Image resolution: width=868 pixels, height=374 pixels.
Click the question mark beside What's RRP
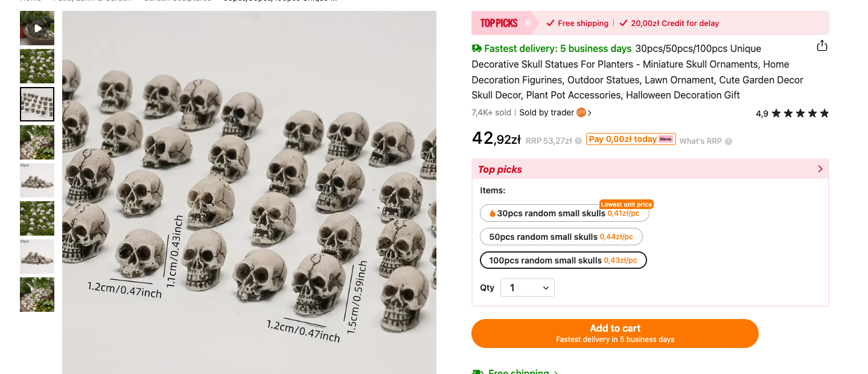click(x=728, y=141)
